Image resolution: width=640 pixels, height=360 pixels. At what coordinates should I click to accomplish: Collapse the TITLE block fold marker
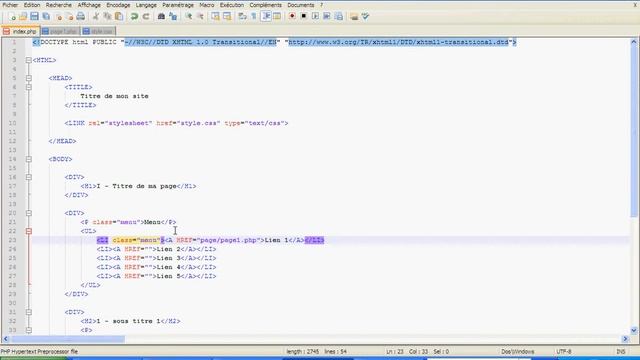(29, 87)
